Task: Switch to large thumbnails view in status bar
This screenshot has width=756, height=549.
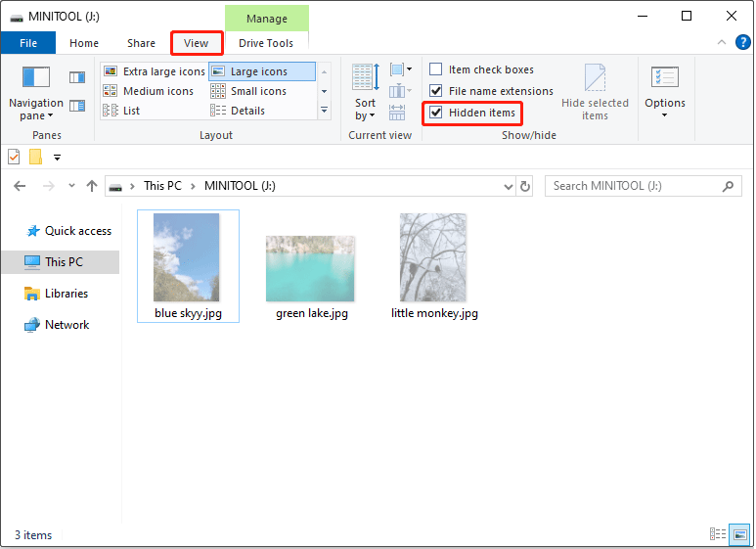Action: coord(740,533)
